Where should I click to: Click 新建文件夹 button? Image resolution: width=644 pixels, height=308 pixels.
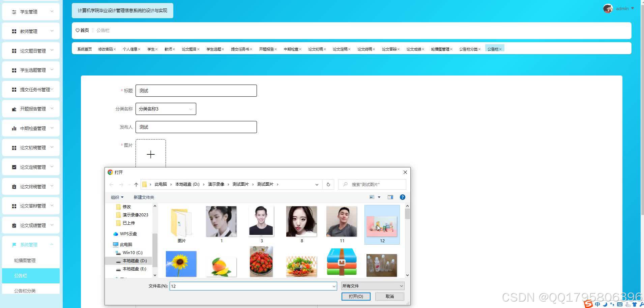coord(144,197)
